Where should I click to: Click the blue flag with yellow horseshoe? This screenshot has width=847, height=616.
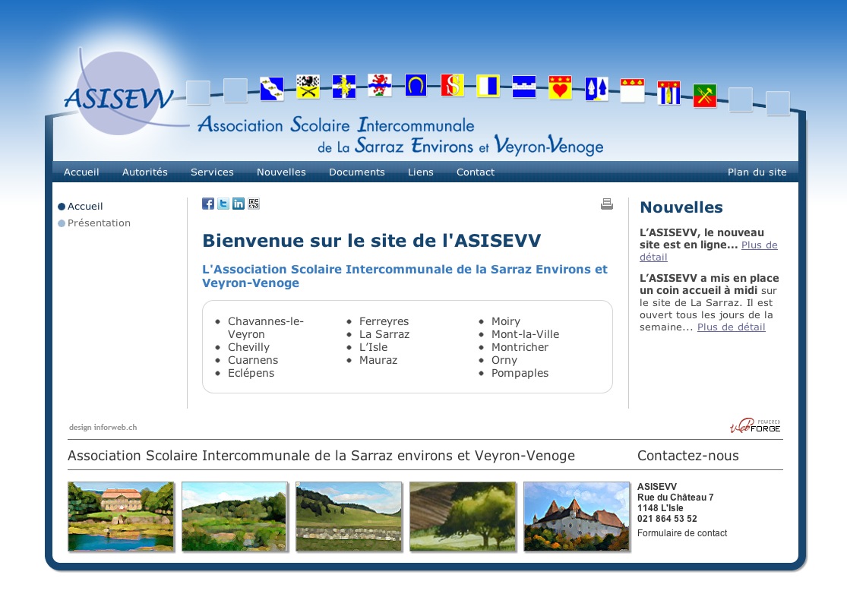416,85
